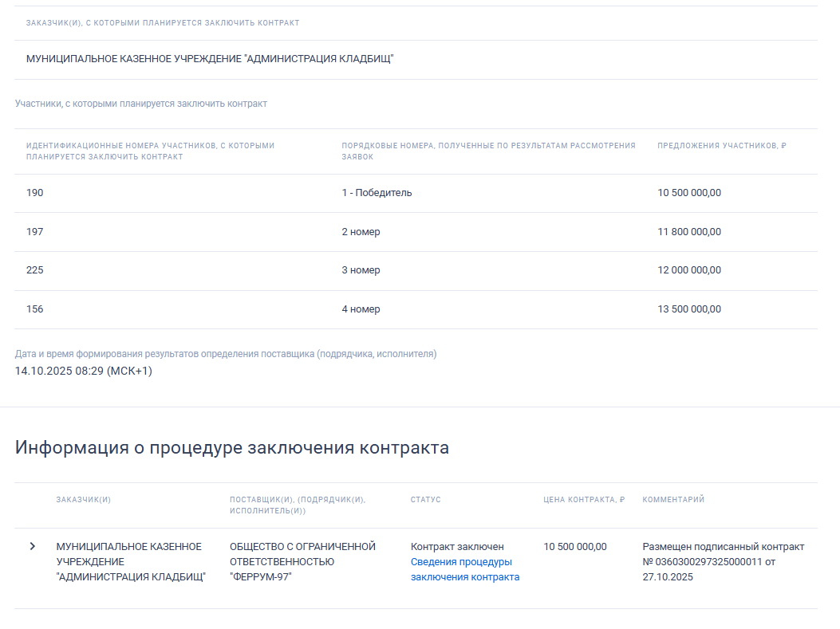840x629 pixels.
Task: Click the "Цена контракта, ₽" column header
Action: (584, 500)
